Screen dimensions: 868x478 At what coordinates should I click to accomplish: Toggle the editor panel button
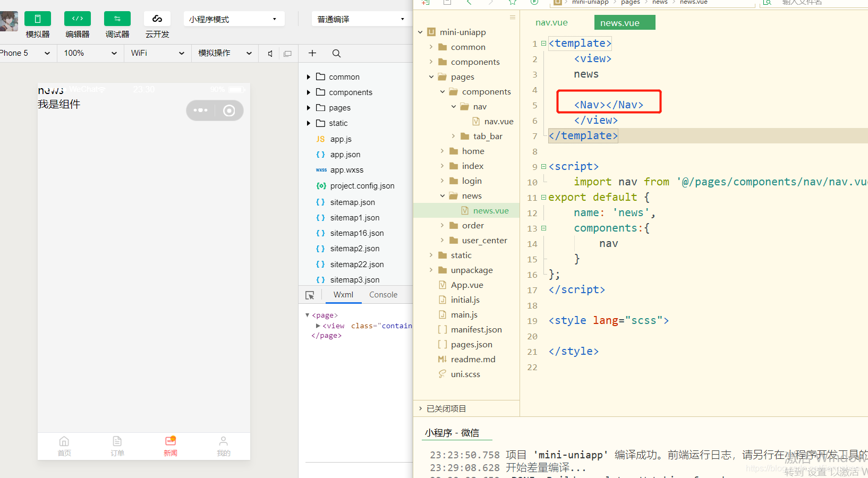tap(78, 19)
